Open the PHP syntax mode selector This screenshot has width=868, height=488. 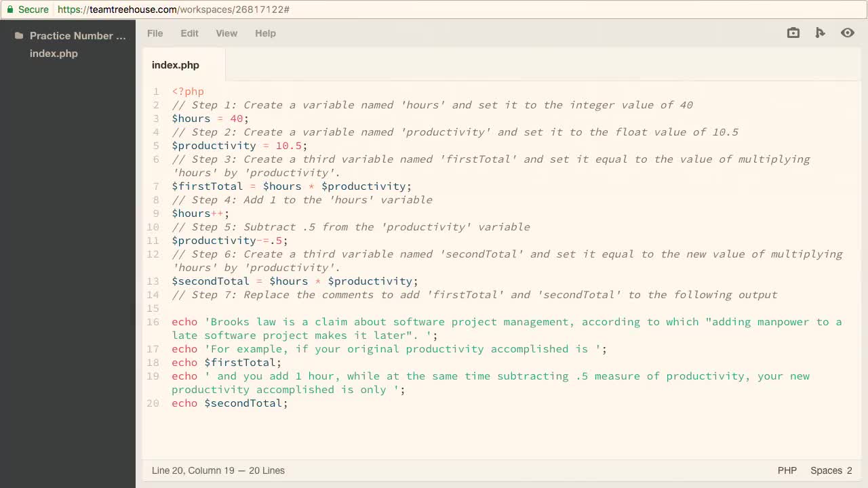pyautogui.click(x=787, y=470)
